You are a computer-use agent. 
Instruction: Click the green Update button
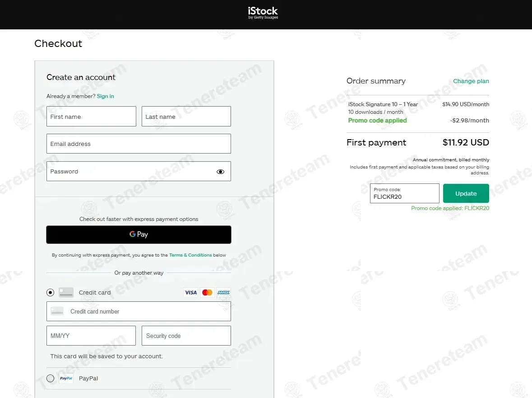point(466,193)
